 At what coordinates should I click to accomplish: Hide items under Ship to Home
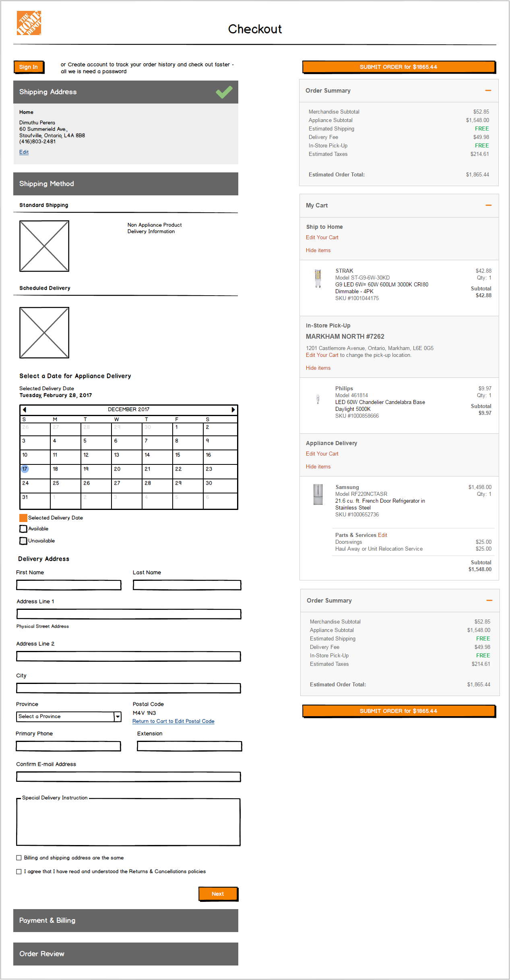point(318,251)
